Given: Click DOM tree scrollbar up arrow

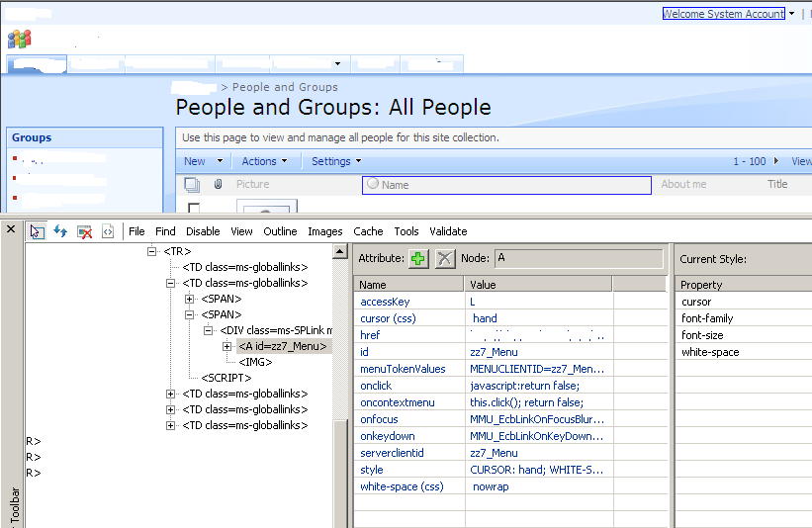Looking at the screenshot, I should click(x=339, y=252).
